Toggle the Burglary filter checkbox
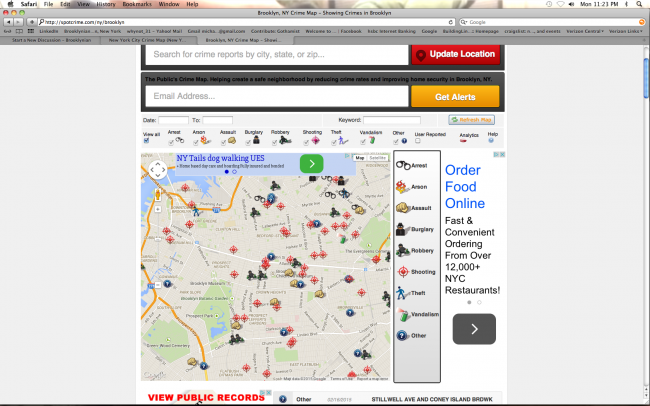This screenshot has width=650, height=406. [248, 142]
